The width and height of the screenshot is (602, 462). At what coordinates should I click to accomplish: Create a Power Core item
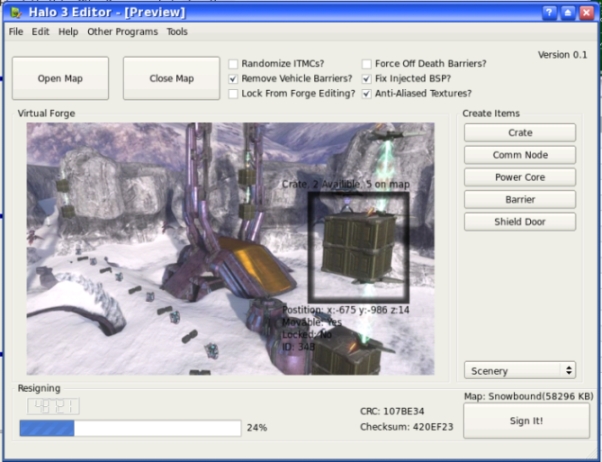(520, 177)
